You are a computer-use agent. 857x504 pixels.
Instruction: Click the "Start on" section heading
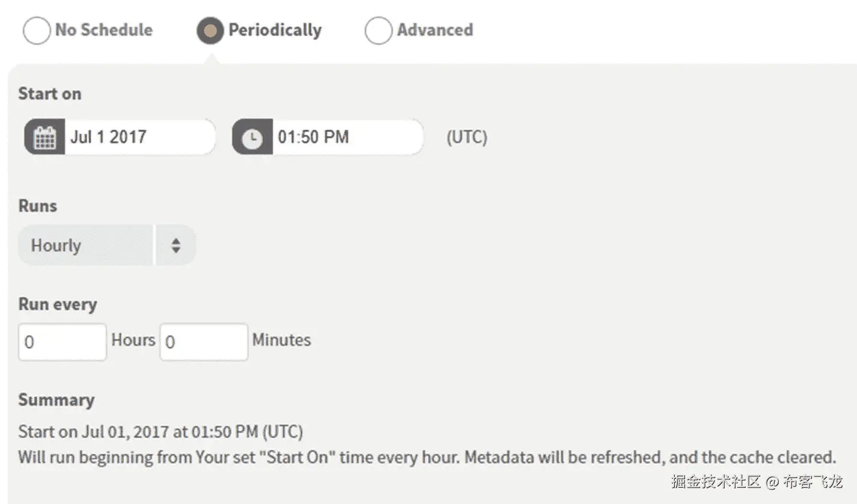(x=50, y=94)
